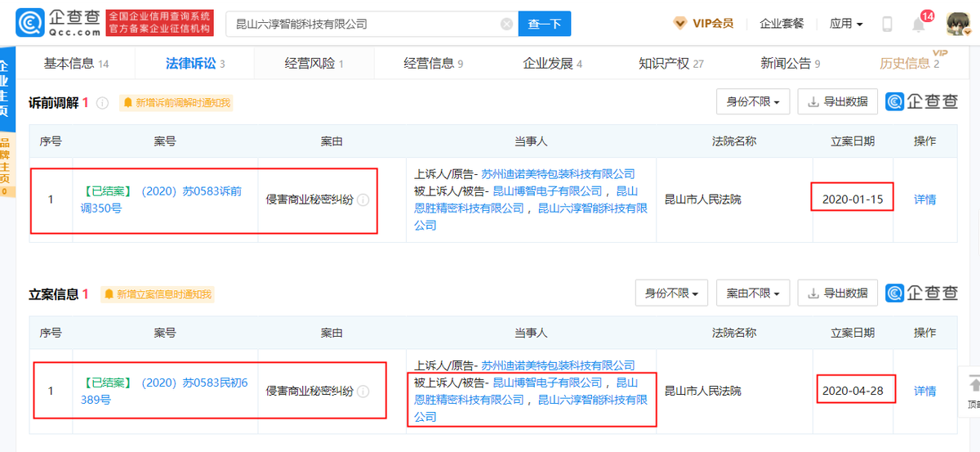
Task: Open case (2020)苏0583诉前调350号
Action: 162,199
